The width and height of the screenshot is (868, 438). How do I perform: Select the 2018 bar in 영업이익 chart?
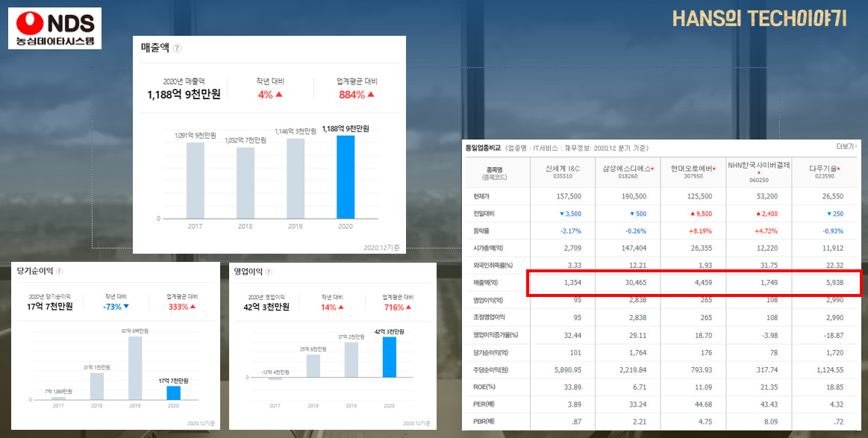pyautogui.click(x=313, y=366)
